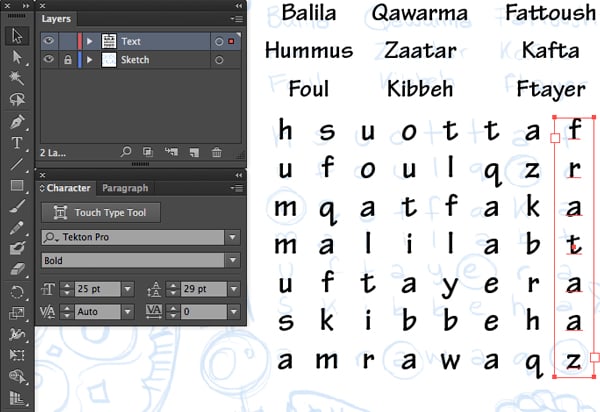Delete selected layer with trash icon
Screen dimensions: 600x412
click(x=217, y=152)
